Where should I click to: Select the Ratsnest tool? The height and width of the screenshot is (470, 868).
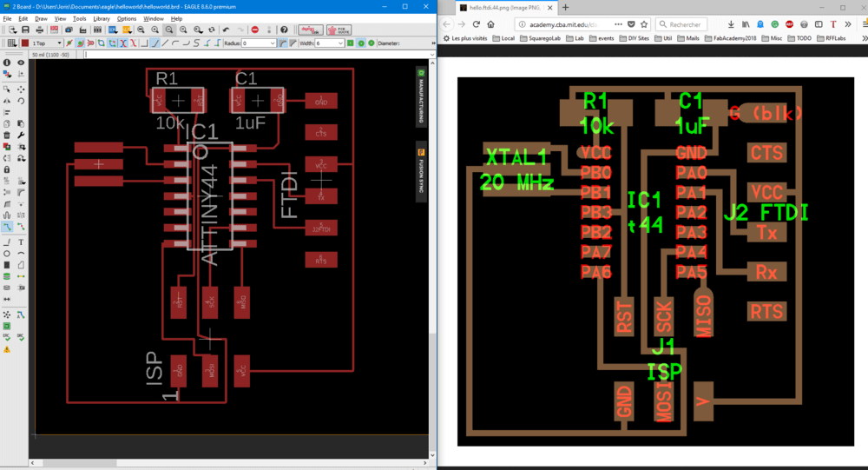pos(7,314)
